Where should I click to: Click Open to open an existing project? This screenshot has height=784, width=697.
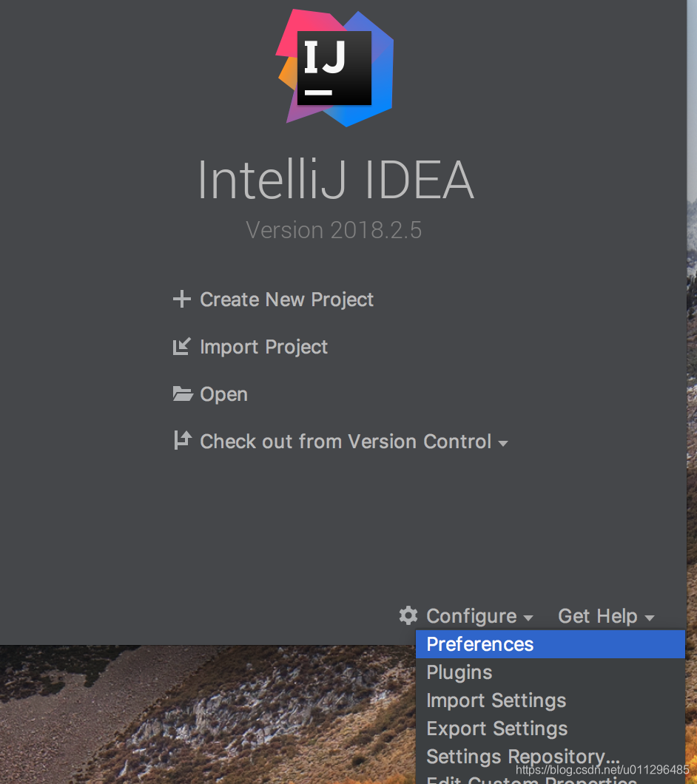(x=223, y=394)
